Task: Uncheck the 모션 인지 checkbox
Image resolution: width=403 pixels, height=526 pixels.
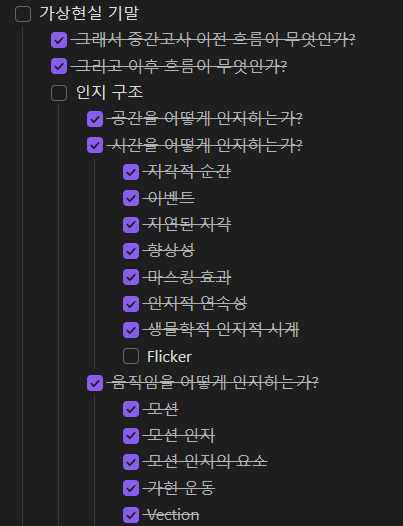Action: [x=131, y=435]
